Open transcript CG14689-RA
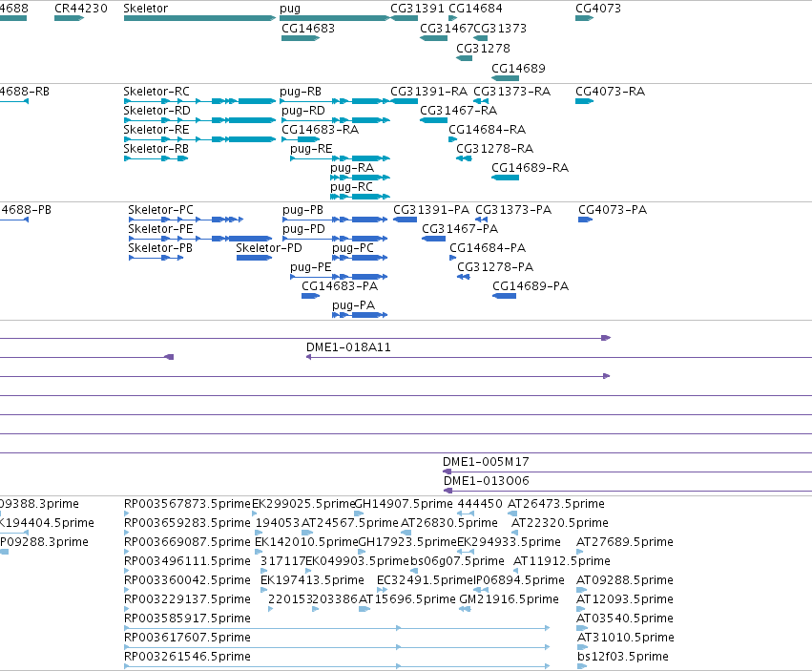The image size is (812, 671). [505, 178]
